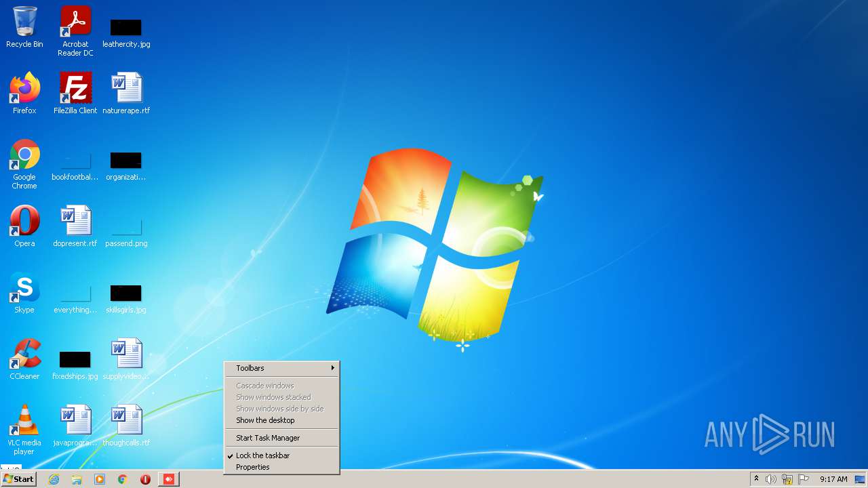This screenshot has width=868, height=488.
Task: Launch Opera from the taskbar
Action: click(x=145, y=479)
